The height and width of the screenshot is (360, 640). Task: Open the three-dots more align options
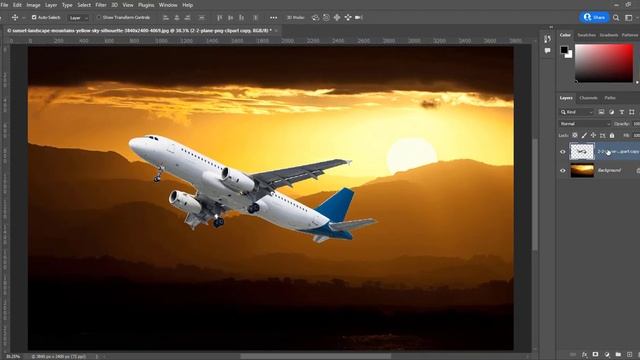273,18
